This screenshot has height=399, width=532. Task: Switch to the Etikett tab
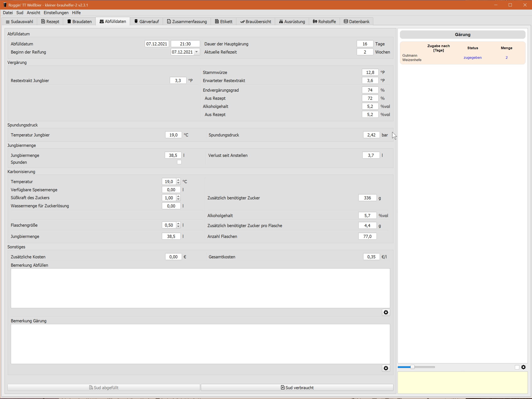(223, 21)
